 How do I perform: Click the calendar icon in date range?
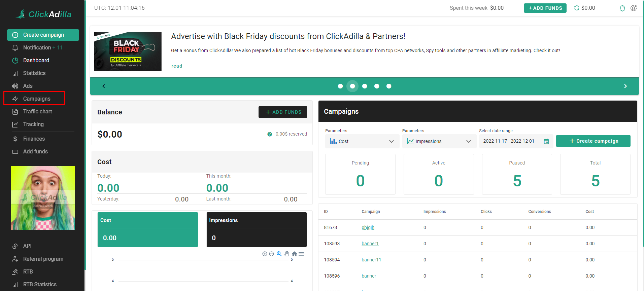coord(546,141)
